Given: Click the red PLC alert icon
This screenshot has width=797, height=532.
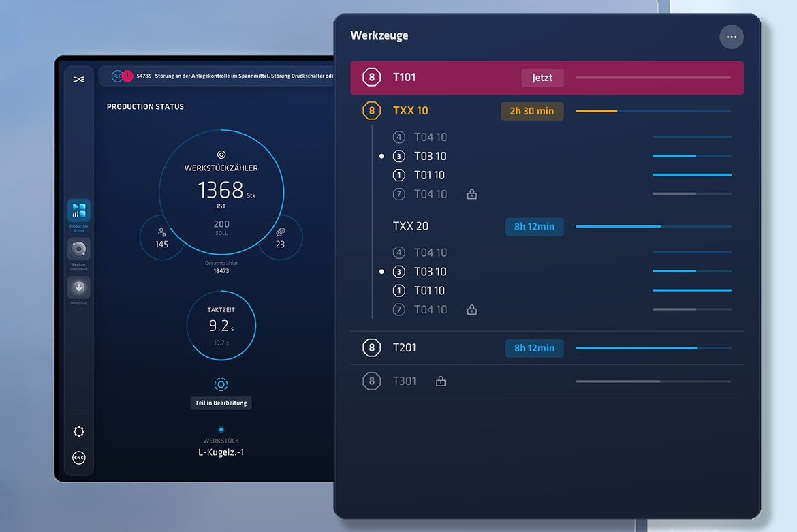Looking at the screenshot, I should (127, 76).
